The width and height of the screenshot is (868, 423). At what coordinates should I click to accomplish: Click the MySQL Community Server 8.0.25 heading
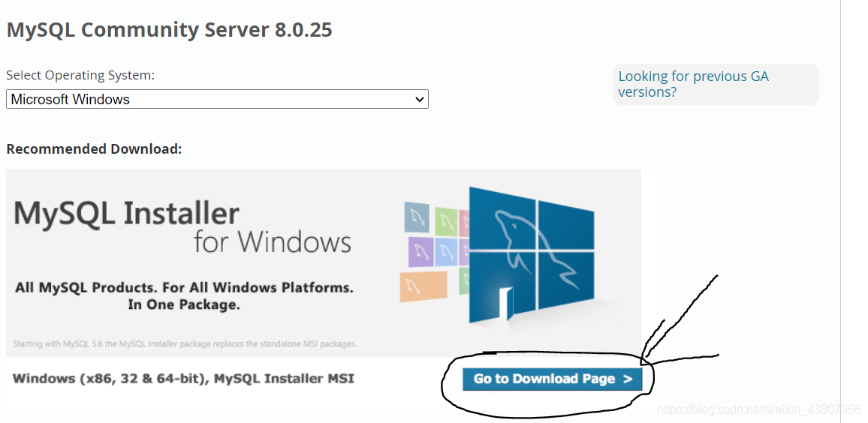(x=170, y=30)
